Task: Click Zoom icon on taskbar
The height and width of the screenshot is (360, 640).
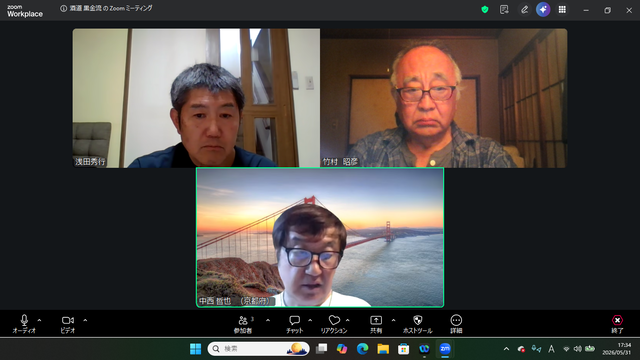Action: tap(445, 349)
